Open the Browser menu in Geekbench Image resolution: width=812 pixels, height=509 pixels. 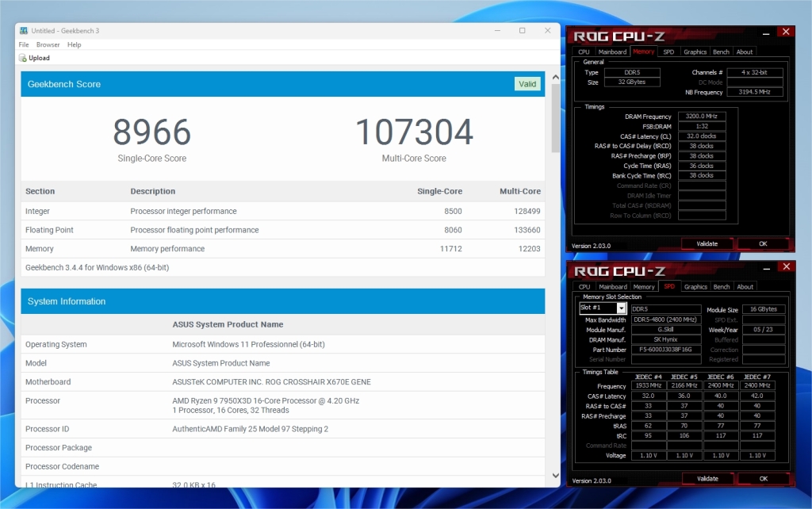tap(48, 45)
